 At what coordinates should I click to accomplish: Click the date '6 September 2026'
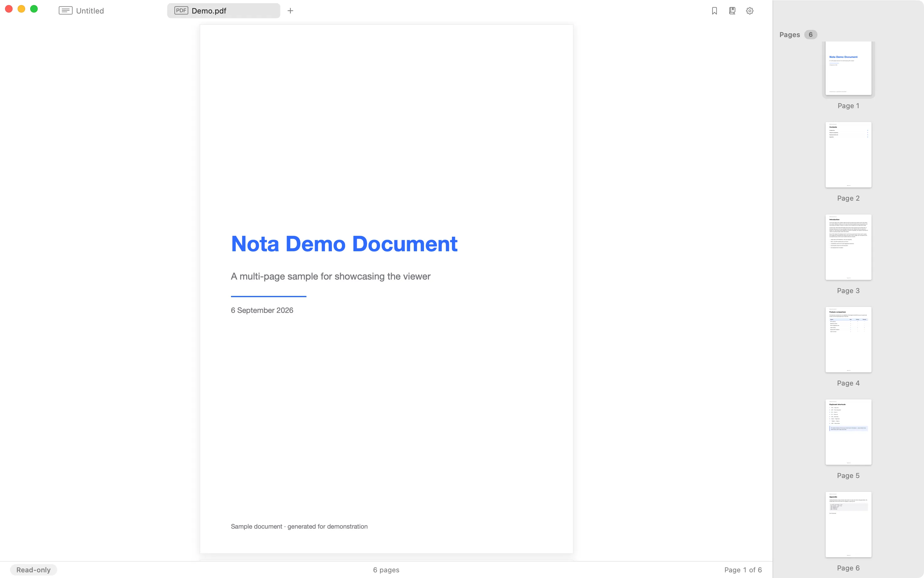262,310
